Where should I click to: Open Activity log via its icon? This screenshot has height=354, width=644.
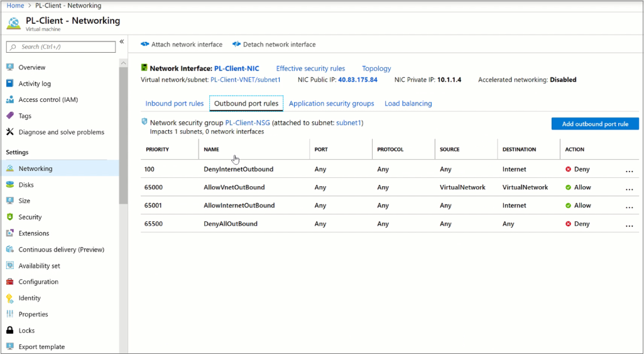point(10,84)
